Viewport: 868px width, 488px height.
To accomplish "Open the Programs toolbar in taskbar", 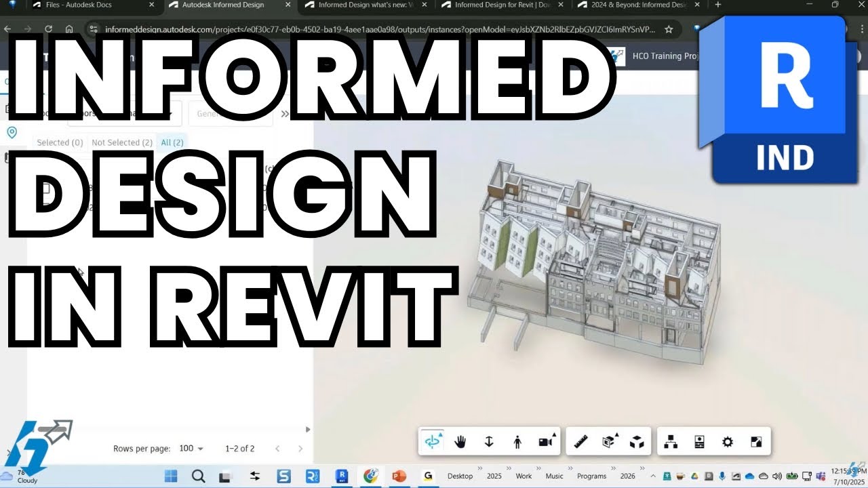I will [x=591, y=476].
